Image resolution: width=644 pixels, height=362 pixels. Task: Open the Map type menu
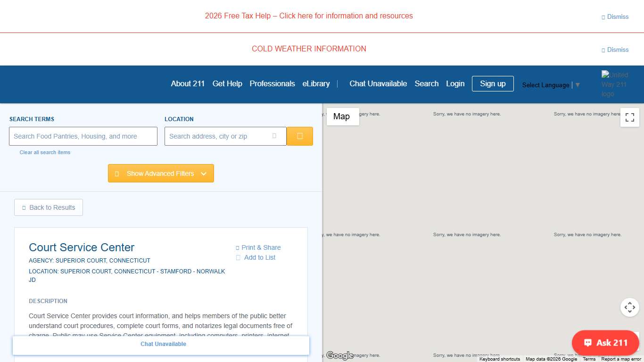(342, 116)
